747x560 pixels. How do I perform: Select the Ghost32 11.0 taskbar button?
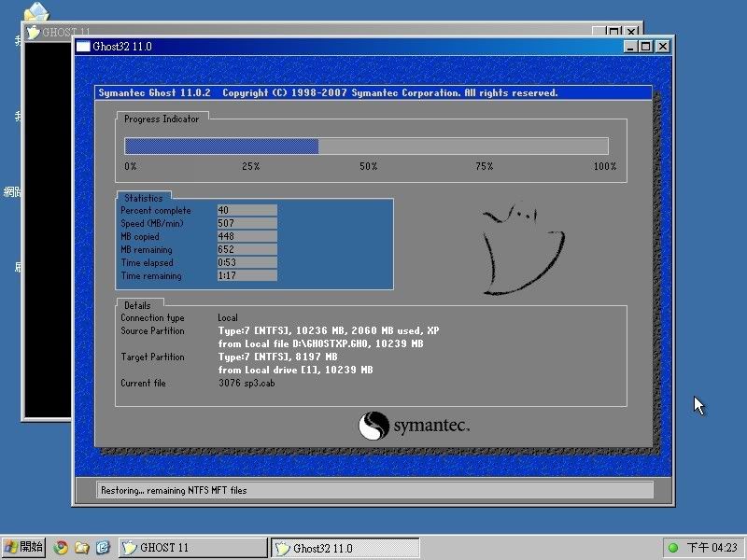345,548
